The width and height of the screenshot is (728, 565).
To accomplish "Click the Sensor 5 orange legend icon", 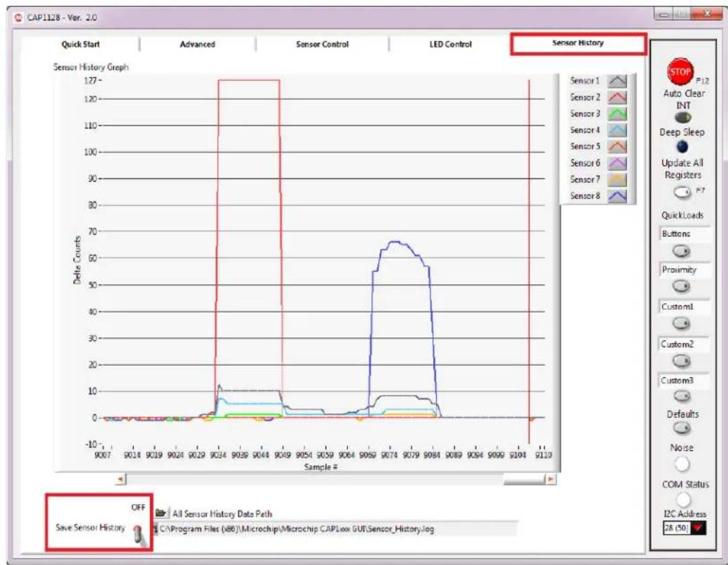I will coord(617,146).
